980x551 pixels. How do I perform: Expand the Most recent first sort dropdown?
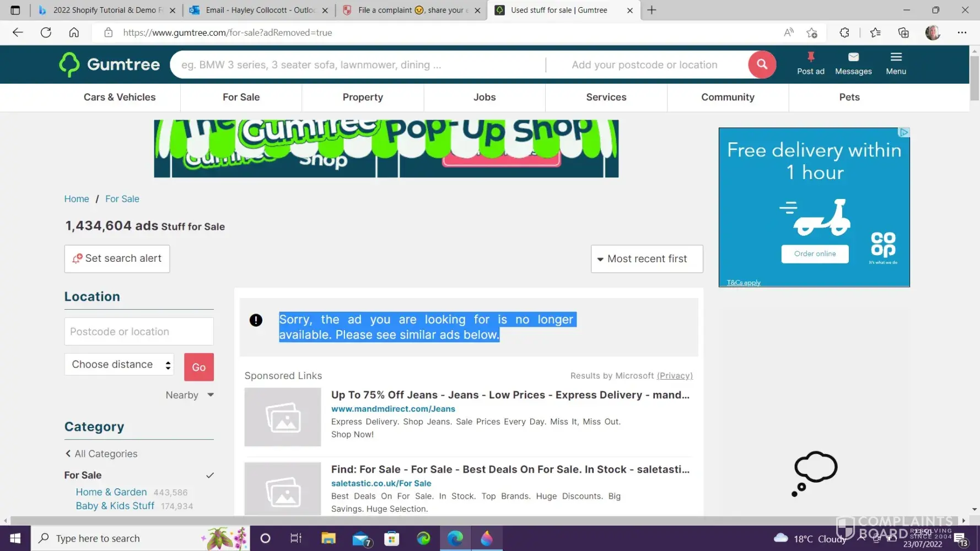[x=647, y=259]
